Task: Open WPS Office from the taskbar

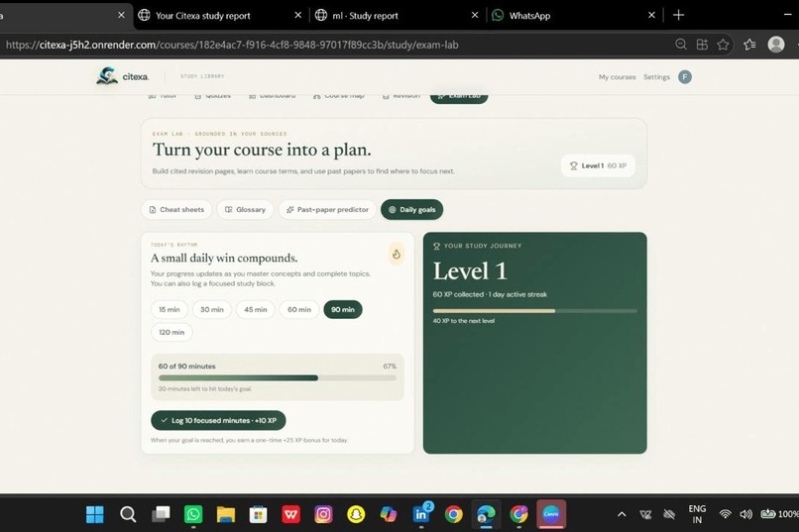Action: pos(291,515)
